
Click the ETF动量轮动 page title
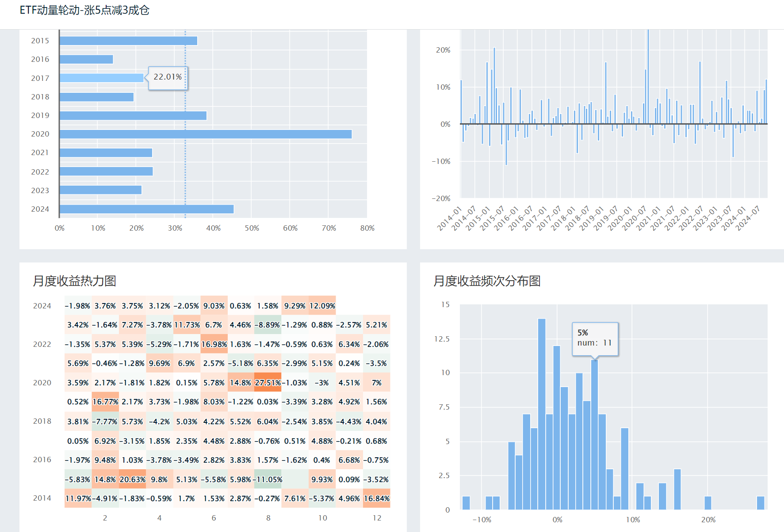pos(84,10)
